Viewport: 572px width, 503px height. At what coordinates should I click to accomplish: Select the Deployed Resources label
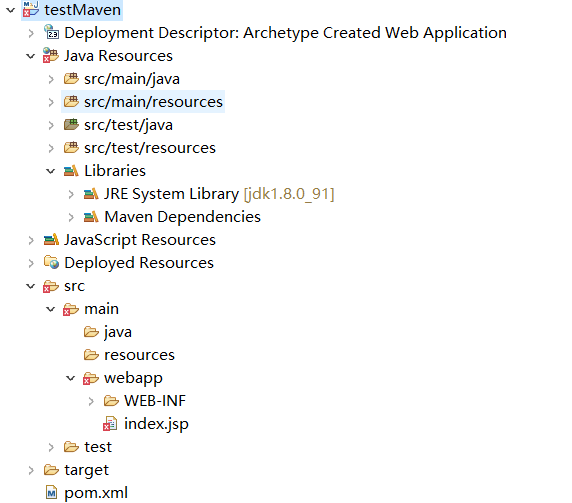point(139,263)
